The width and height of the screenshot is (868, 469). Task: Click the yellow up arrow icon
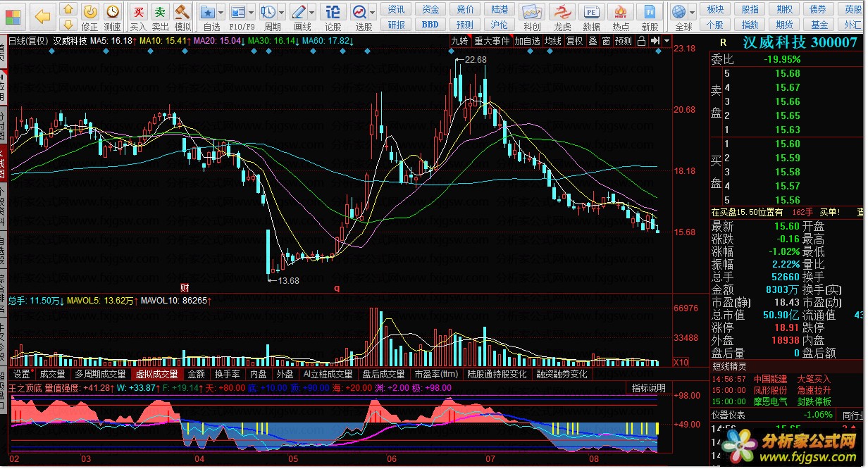67,10
